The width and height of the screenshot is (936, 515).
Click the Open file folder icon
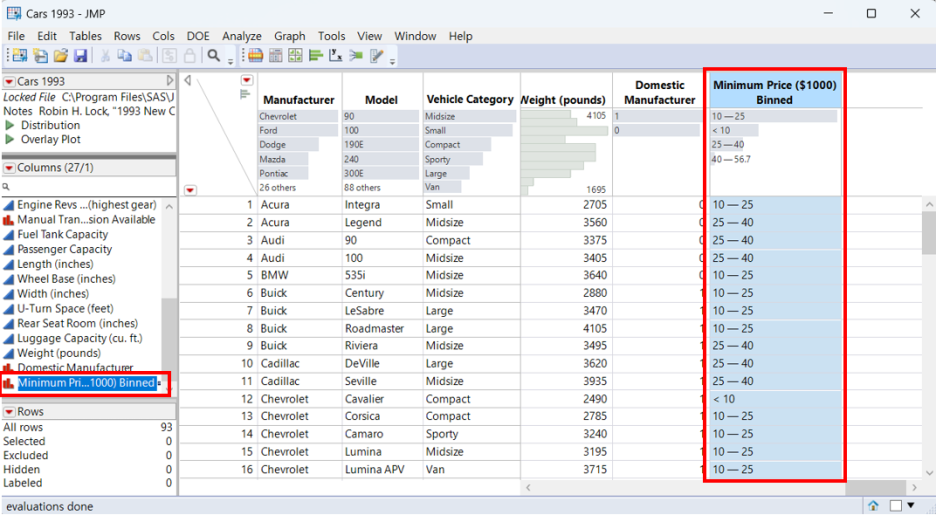coord(60,56)
